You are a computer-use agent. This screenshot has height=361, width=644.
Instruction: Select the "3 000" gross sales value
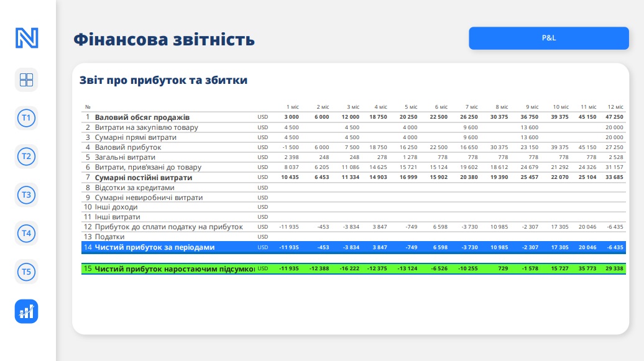coord(292,117)
